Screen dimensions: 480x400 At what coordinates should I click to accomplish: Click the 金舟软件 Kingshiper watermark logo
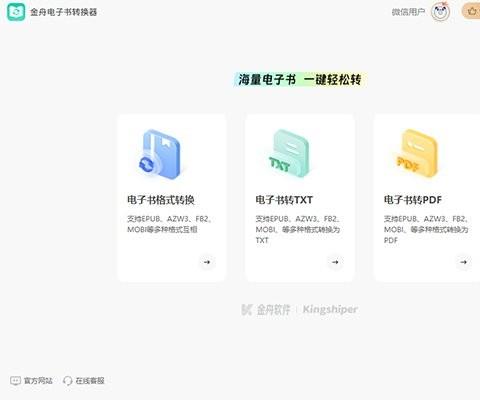click(299, 310)
